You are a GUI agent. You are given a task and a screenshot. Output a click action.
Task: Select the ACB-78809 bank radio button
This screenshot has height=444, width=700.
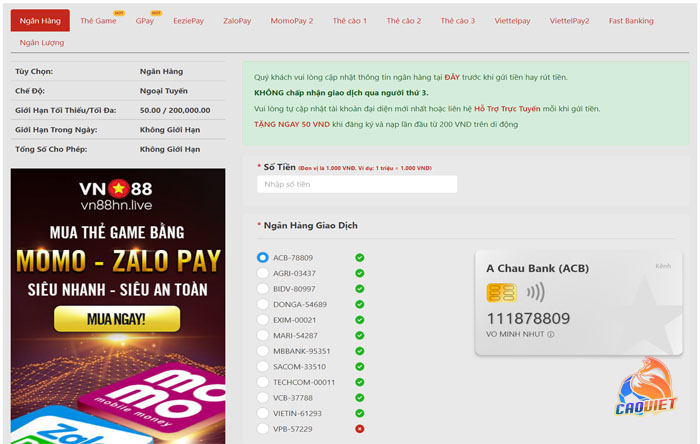(262, 257)
